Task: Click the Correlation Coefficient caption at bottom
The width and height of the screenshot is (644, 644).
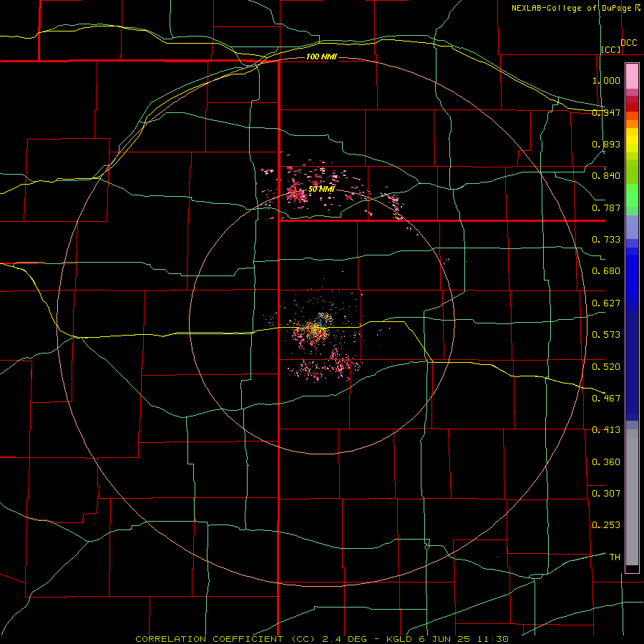Action: (321, 639)
